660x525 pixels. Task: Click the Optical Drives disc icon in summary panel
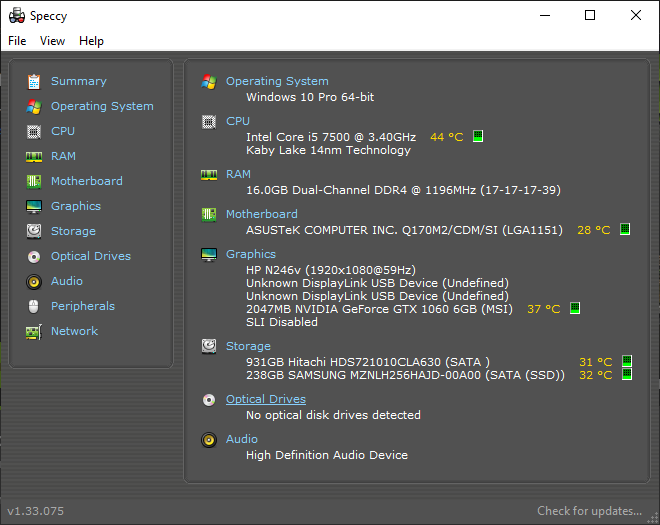coord(209,400)
